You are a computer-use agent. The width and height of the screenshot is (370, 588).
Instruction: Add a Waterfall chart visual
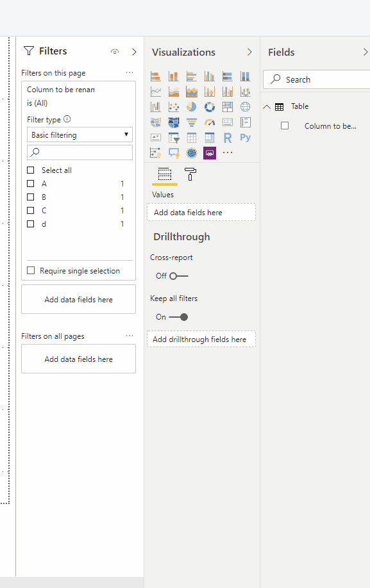click(x=156, y=107)
